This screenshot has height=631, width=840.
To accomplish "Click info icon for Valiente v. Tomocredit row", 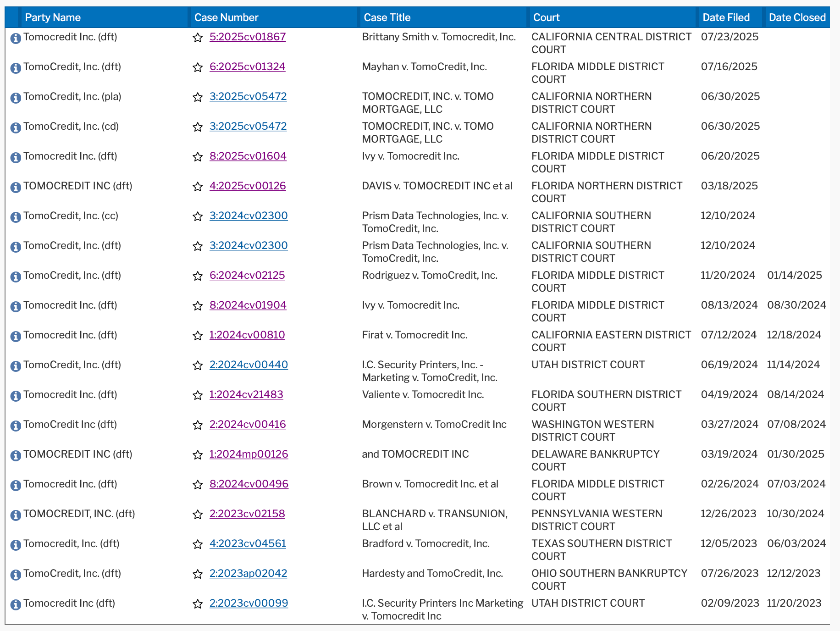I will 16,396.
